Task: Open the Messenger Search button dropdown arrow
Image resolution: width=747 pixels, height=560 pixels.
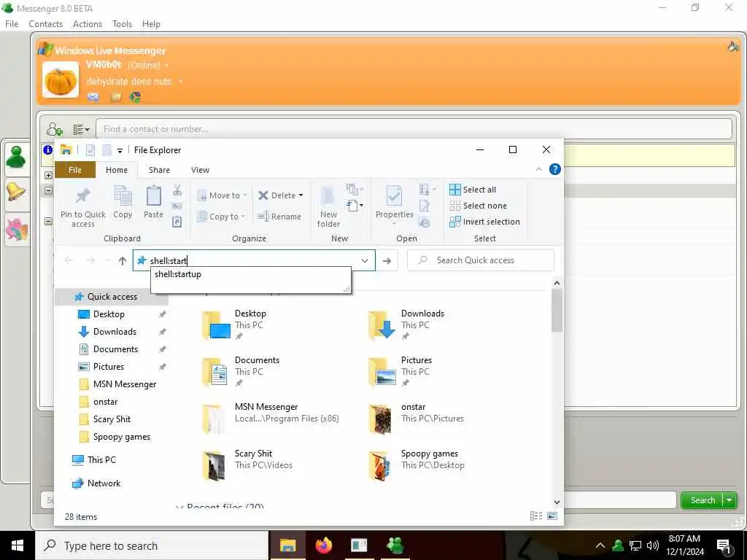Action: click(x=729, y=500)
